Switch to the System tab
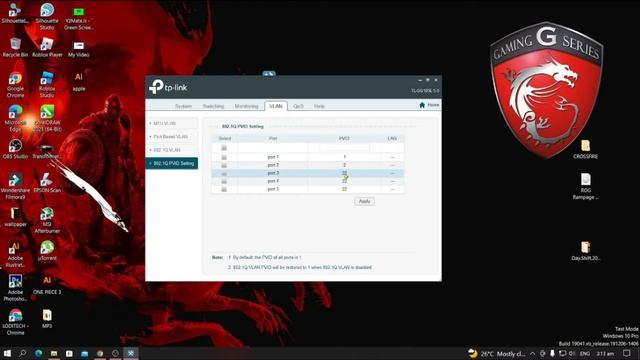The width and height of the screenshot is (640, 360). point(183,106)
